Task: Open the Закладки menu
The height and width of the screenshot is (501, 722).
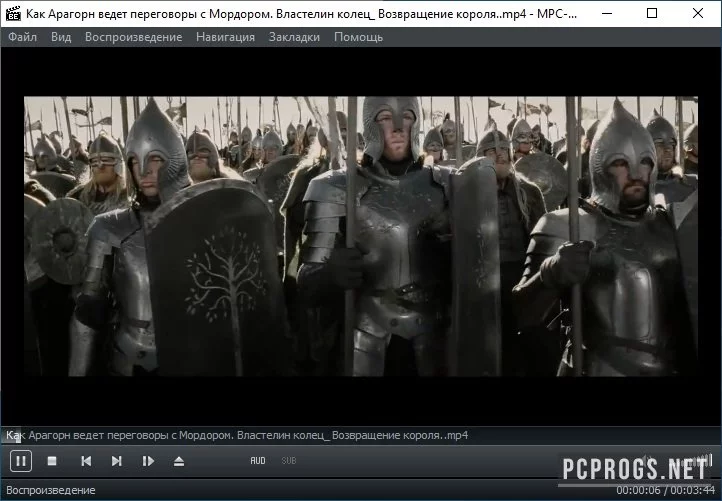Action: tap(294, 37)
